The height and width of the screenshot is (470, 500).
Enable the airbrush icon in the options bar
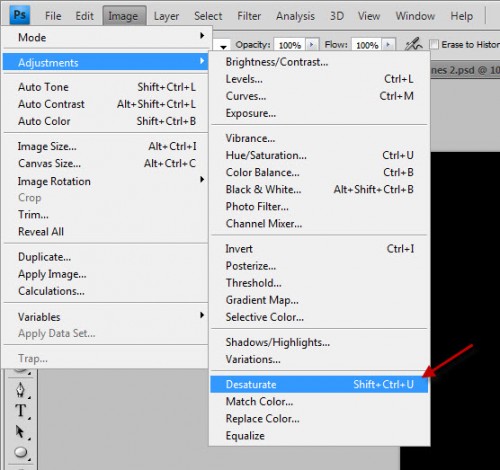coord(413,44)
